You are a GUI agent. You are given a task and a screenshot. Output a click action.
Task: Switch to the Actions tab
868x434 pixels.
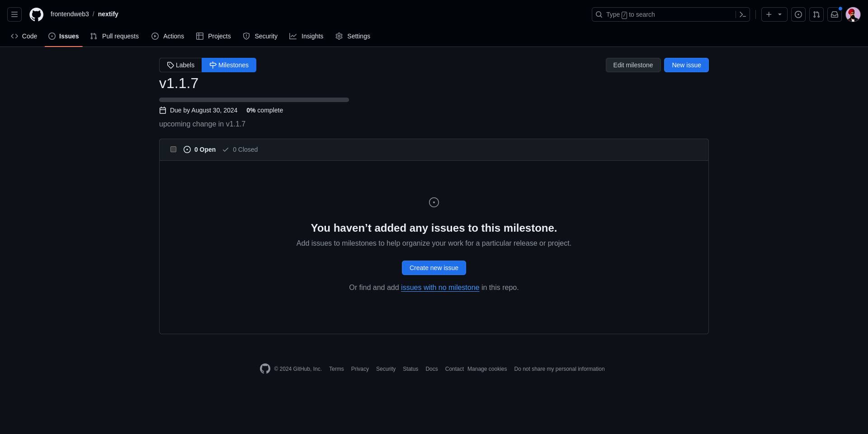click(168, 36)
